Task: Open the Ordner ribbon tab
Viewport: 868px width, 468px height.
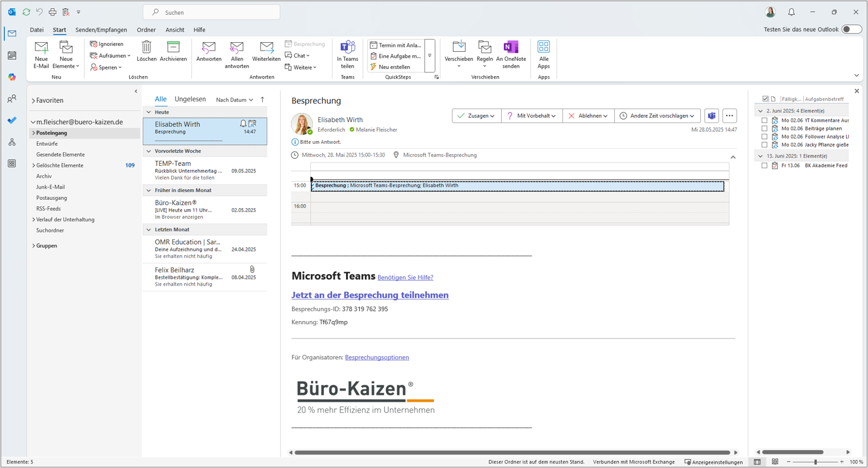Action: tap(146, 30)
